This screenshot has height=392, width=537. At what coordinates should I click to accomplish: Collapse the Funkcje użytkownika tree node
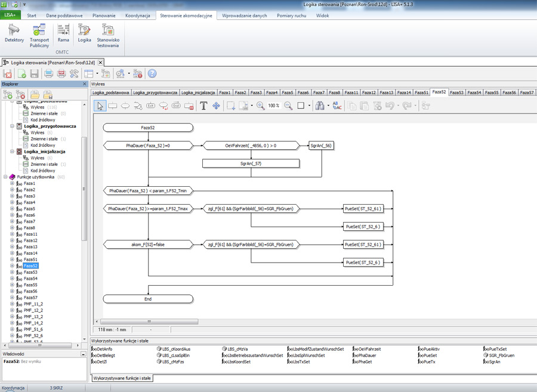point(5,177)
